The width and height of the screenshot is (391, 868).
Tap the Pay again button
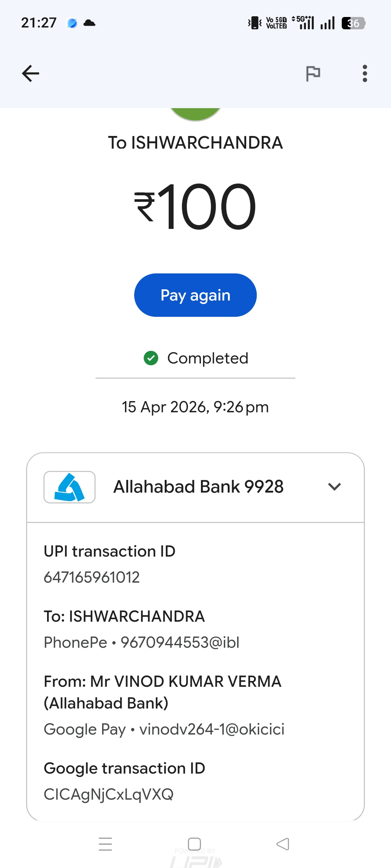pyautogui.click(x=195, y=295)
